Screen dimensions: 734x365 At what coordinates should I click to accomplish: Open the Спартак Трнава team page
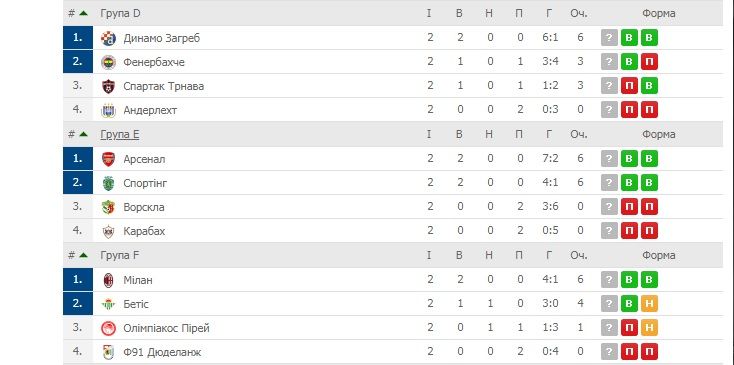click(163, 86)
